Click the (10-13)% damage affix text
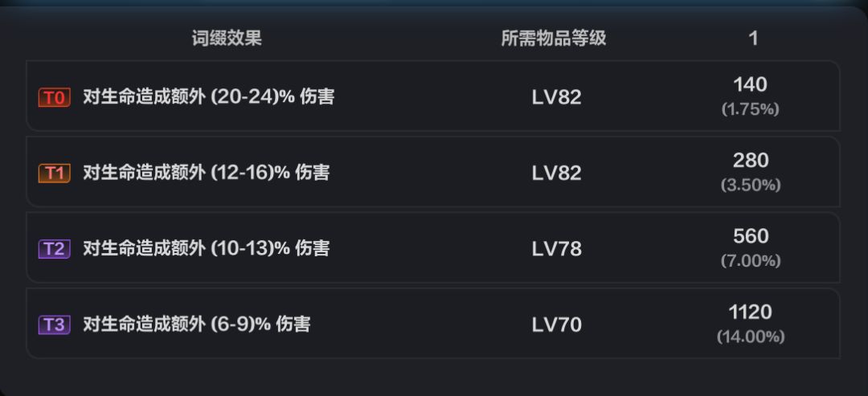868x396 pixels. click(206, 248)
